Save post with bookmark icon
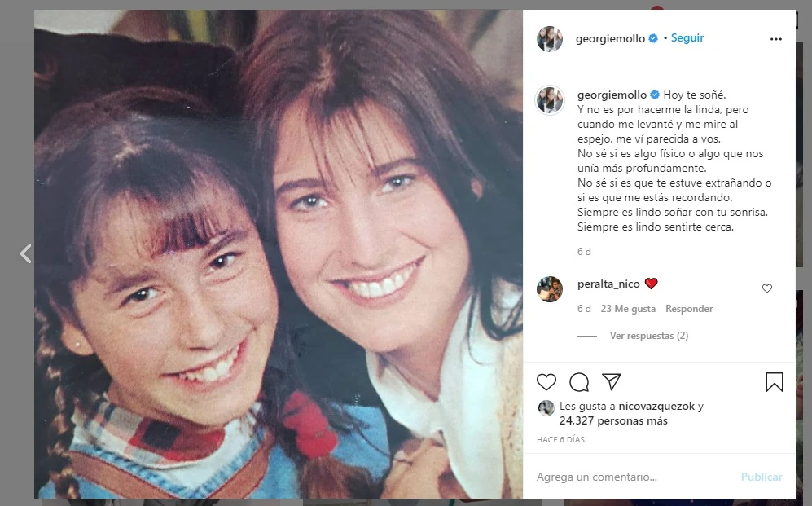The image size is (812, 506). point(774,382)
